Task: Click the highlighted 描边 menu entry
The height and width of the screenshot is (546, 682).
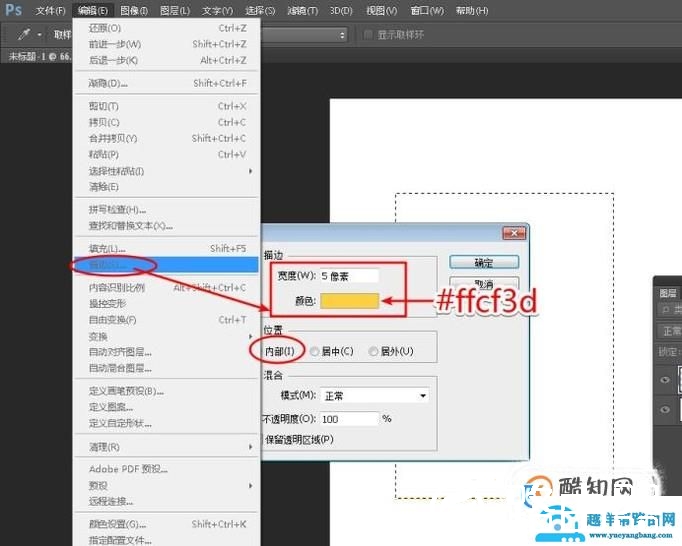Action: point(167,265)
